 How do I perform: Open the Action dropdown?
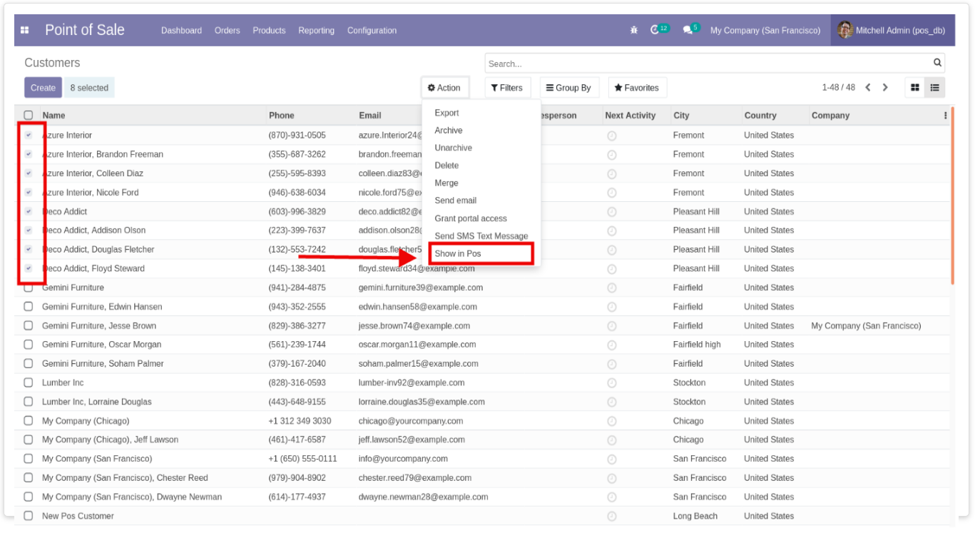pyautogui.click(x=445, y=88)
